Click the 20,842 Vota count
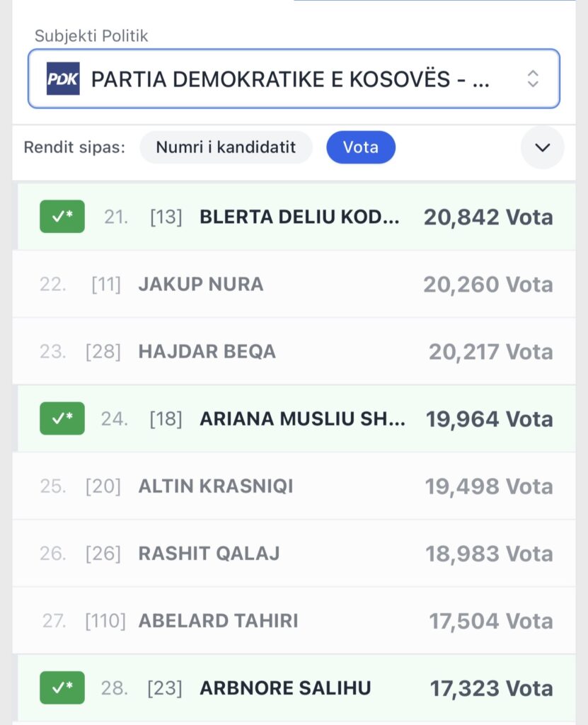The height and width of the screenshot is (725, 588). tap(488, 217)
